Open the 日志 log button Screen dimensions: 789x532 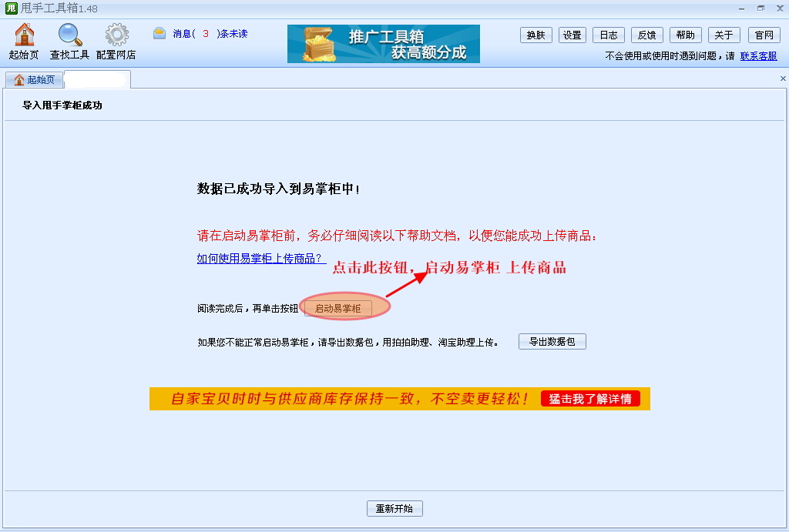[x=609, y=35]
